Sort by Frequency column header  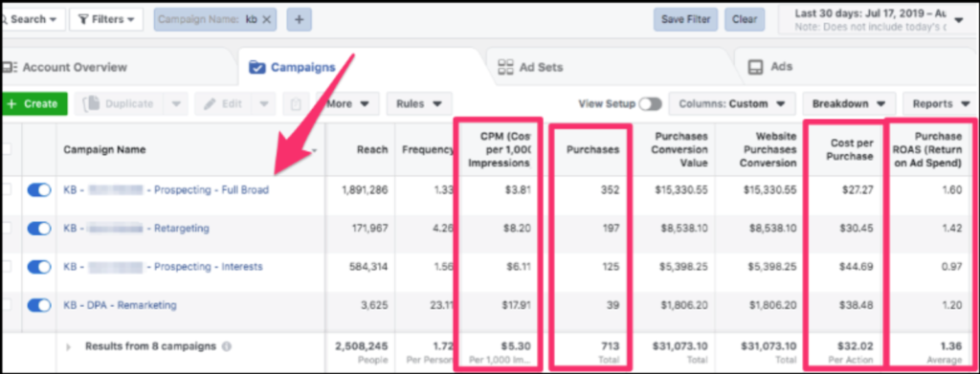(x=428, y=150)
